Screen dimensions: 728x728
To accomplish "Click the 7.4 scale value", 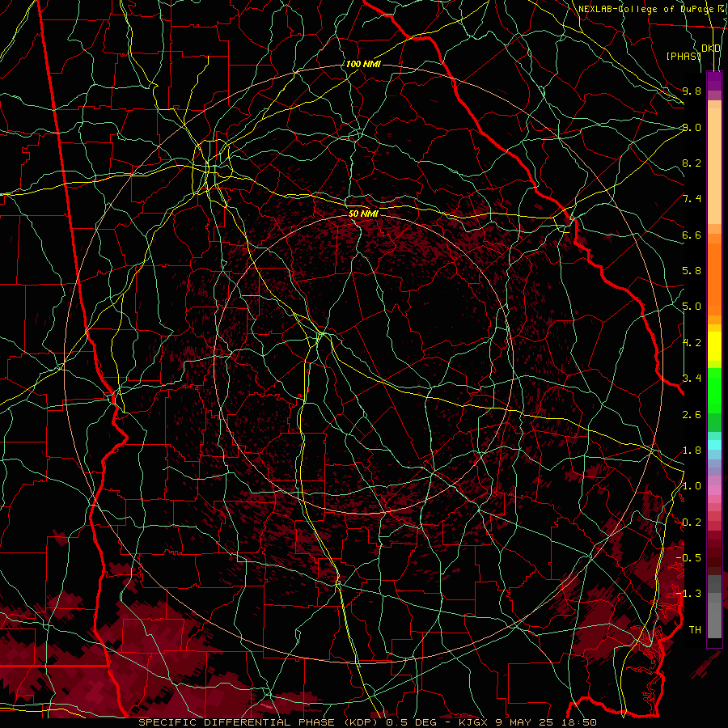I will coord(692,199).
